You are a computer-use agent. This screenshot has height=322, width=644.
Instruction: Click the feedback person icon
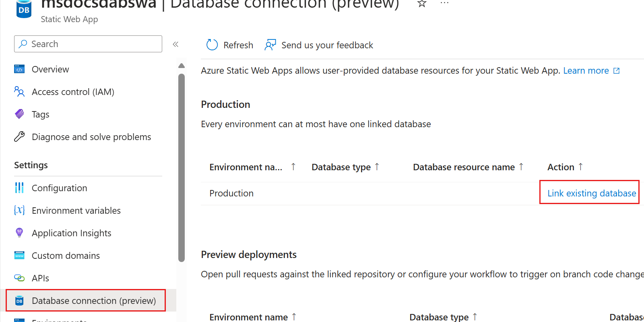pyautogui.click(x=270, y=45)
